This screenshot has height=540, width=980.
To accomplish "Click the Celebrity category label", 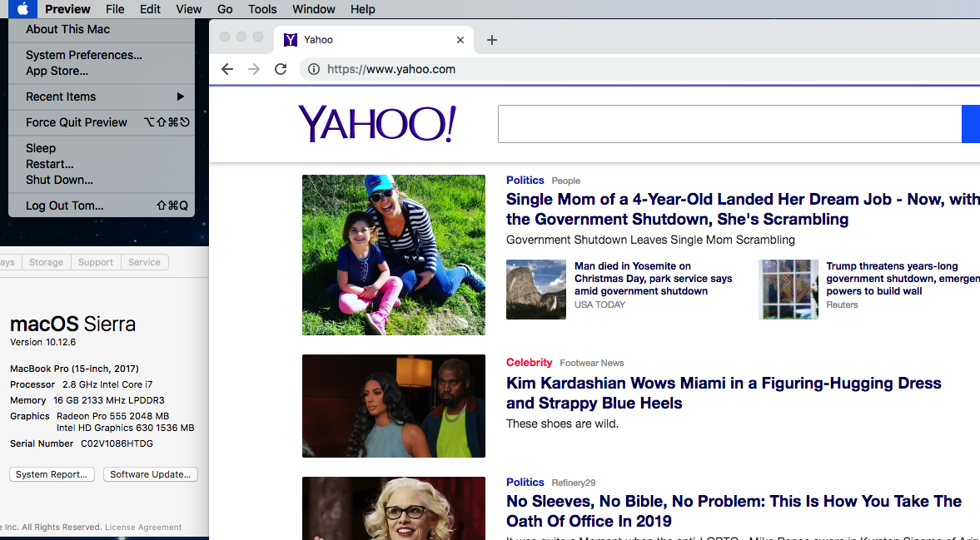I will coord(530,363).
